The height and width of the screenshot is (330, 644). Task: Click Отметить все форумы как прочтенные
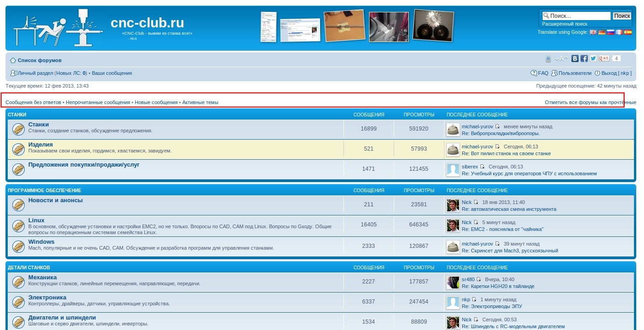591,102
